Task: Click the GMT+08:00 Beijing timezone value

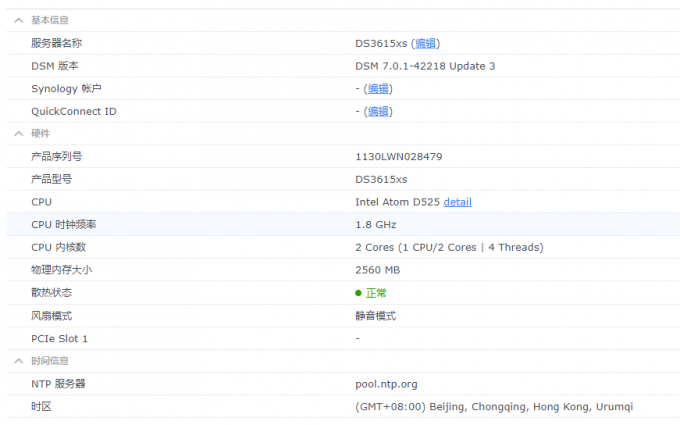Action: pos(494,407)
